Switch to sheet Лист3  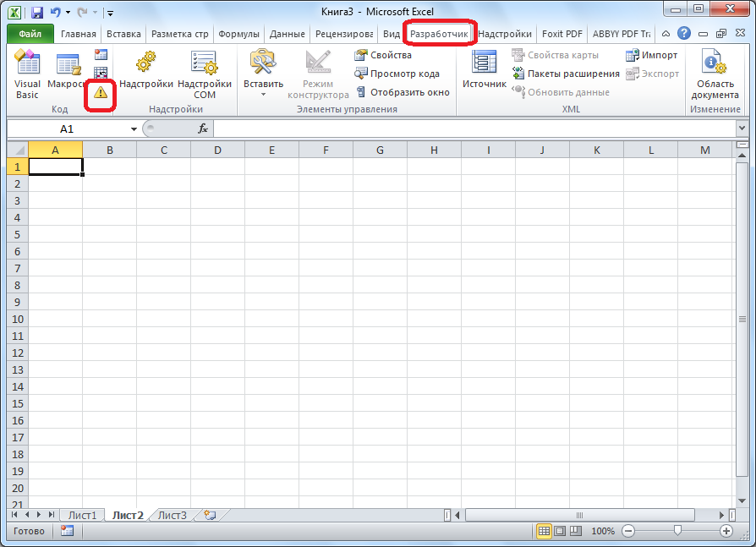tap(173, 515)
